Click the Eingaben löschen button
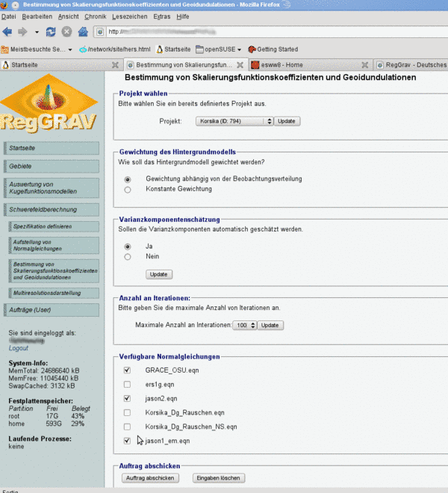 219,478
